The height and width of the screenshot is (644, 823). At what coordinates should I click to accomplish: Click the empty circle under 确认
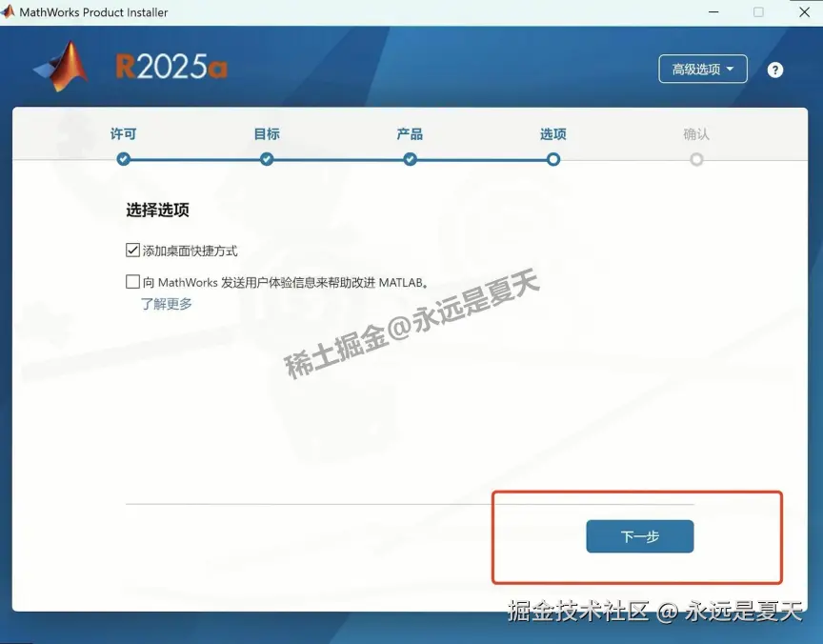click(696, 159)
